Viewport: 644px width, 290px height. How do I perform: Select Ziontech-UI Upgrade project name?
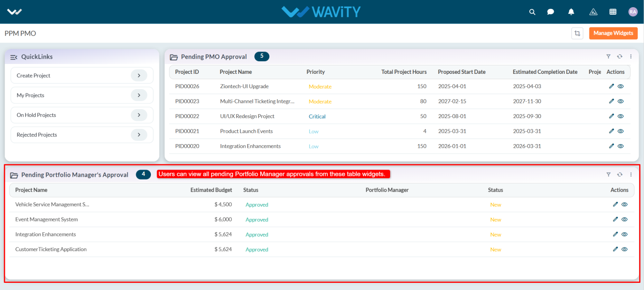(245, 86)
